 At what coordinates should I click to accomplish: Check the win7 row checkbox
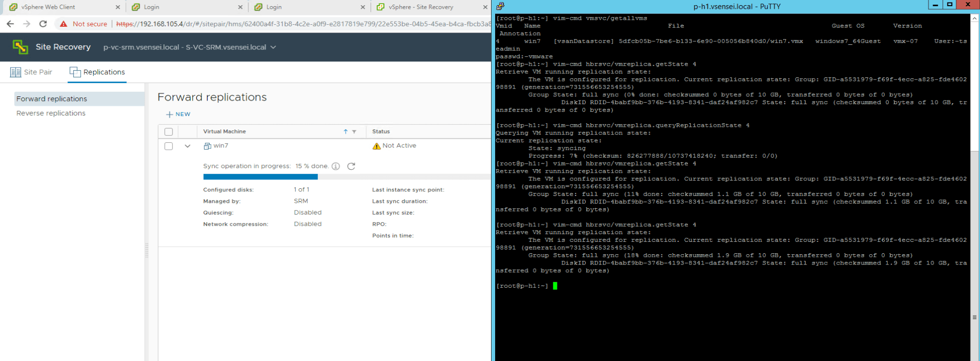(x=168, y=146)
